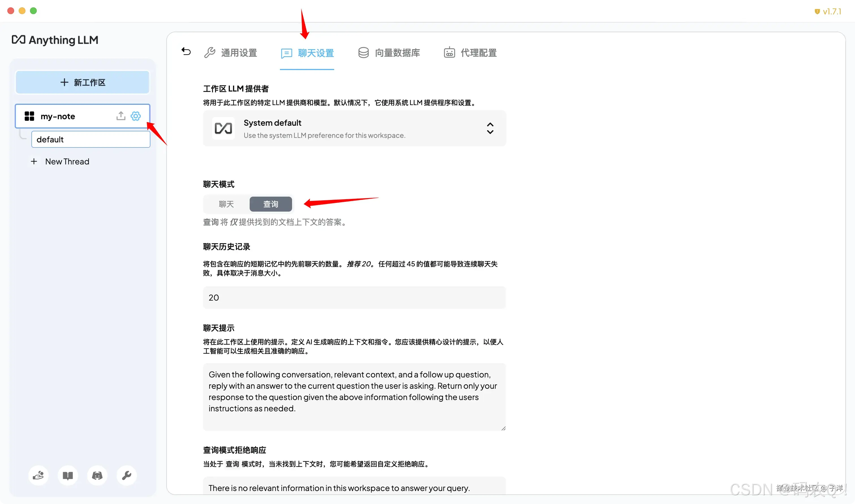Switch to the 通用设置 tab
This screenshot has height=504, width=855.
click(231, 53)
